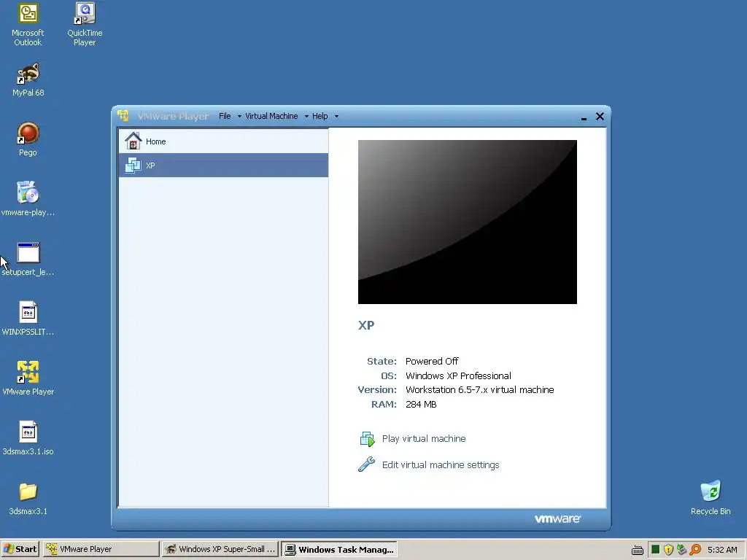Image resolution: width=747 pixels, height=560 pixels.
Task: Expand the dropdown arrow next to File
Action: point(239,117)
